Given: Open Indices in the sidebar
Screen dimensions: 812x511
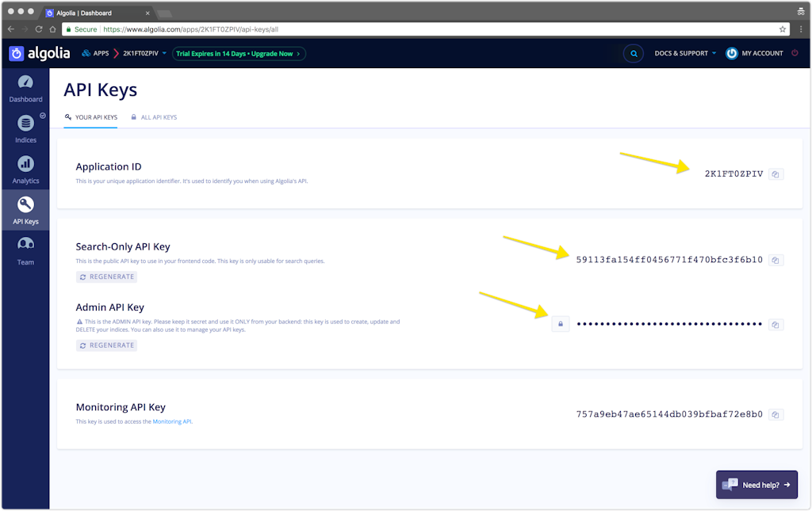Looking at the screenshot, I should 25,129.
